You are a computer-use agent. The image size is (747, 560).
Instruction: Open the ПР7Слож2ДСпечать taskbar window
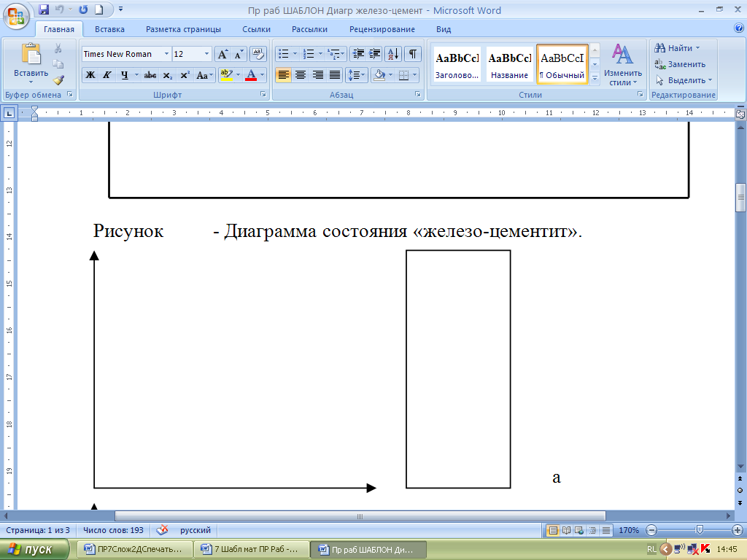[134, 549]
